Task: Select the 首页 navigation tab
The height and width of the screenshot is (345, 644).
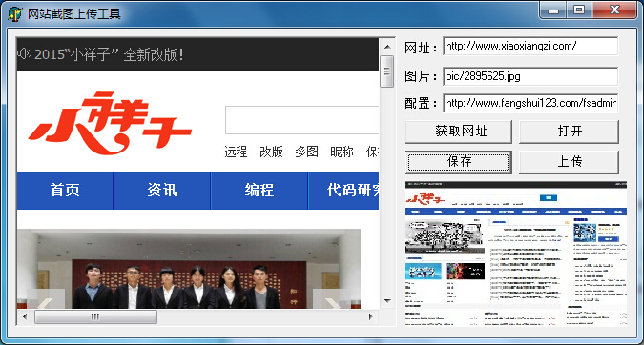Action: (x=65, y=191)
